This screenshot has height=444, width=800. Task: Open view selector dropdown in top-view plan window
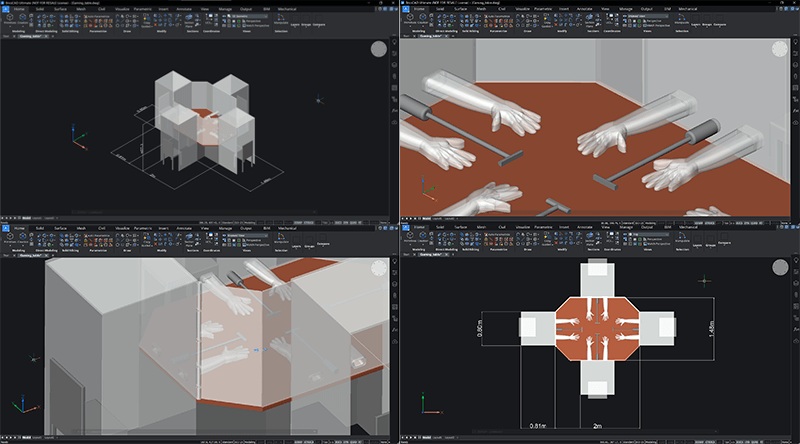point(648,235)
